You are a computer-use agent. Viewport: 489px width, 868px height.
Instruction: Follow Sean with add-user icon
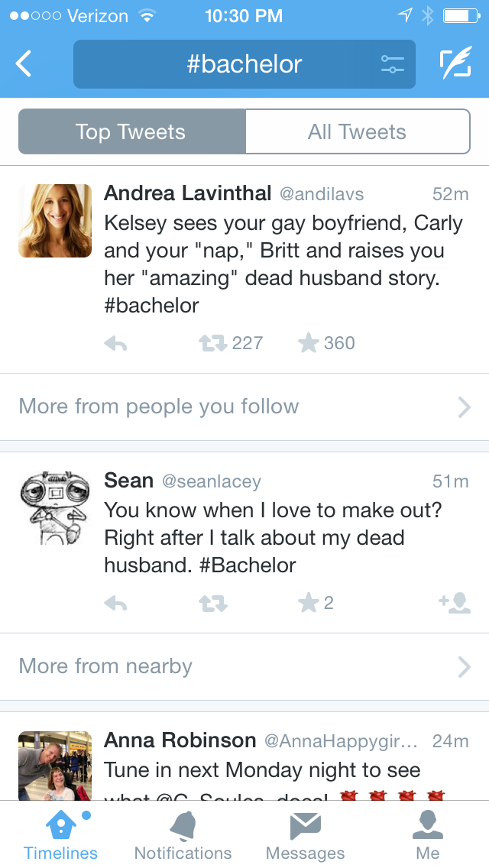point(455,604)
